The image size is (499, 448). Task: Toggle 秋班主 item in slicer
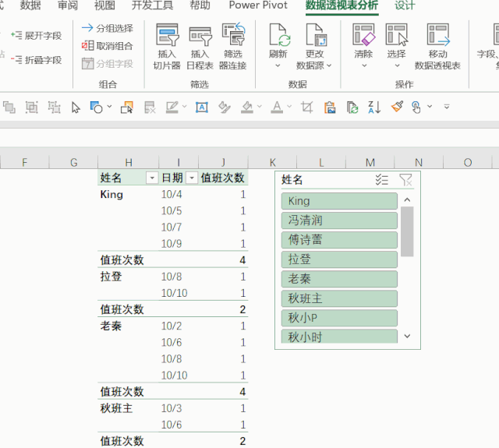[339, 298]
